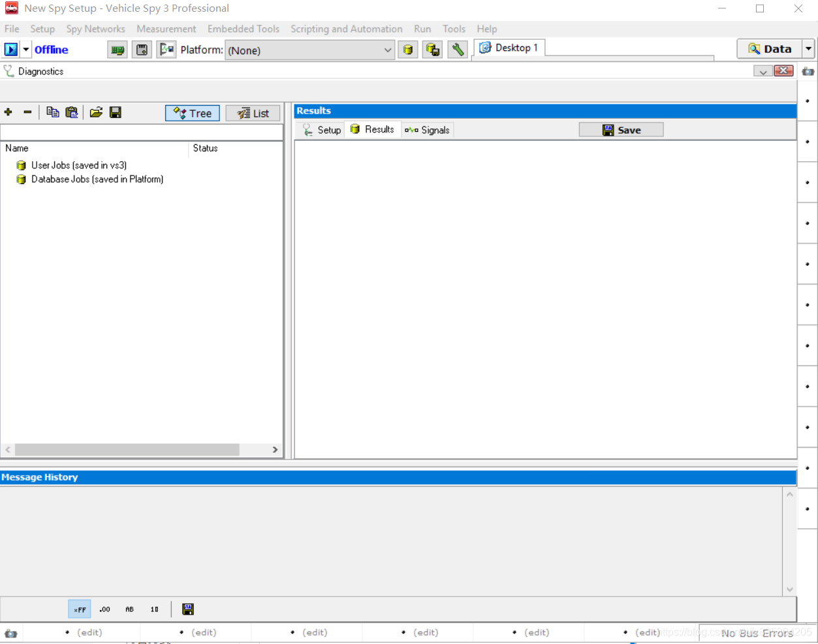Click the memory card icon in the toolbar
Viewport: 818px width, 644px height.
click(x=142, y=50)
